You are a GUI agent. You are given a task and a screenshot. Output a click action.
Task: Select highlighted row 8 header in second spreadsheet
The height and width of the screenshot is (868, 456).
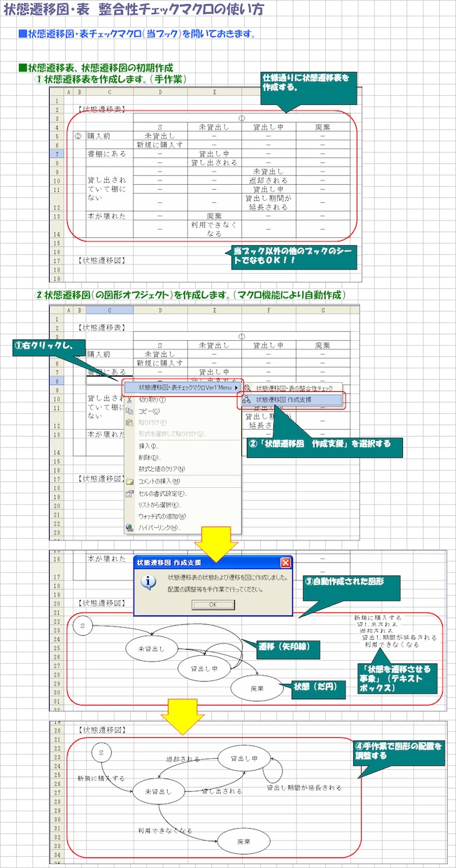point(57,381)
